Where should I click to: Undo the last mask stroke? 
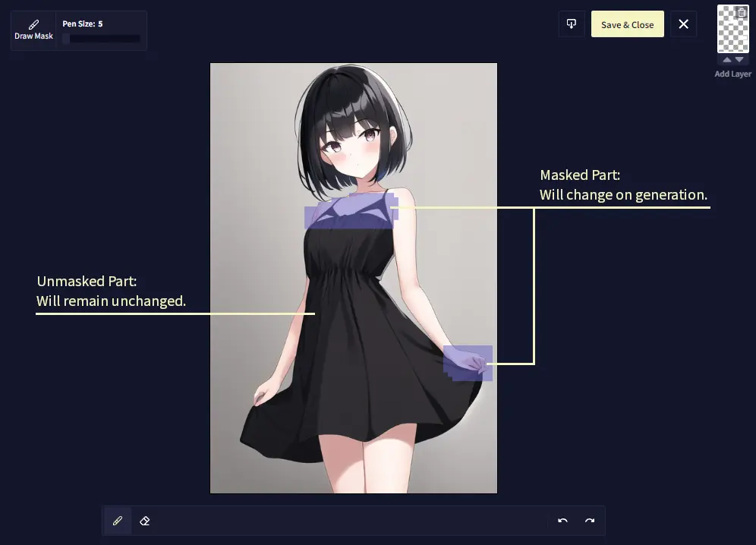[x=562, y=521]
